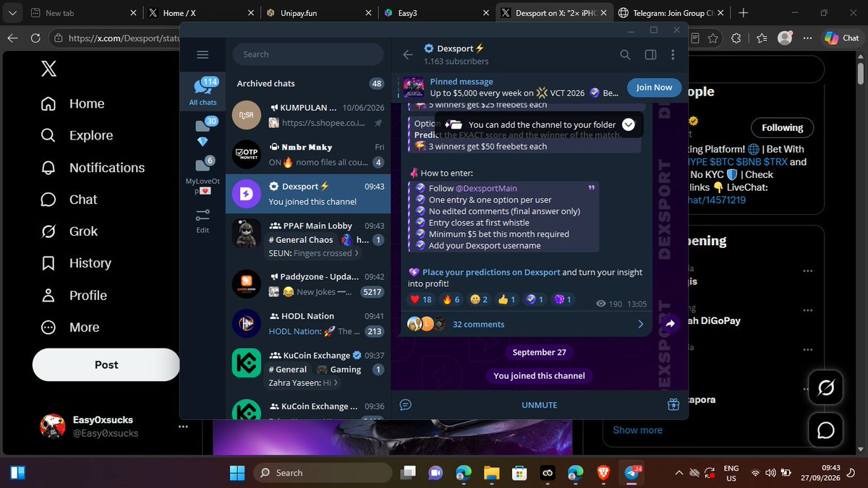Add the checkmark reaction showing 1
The image size is (868, 488).
[x=535, y=299]
